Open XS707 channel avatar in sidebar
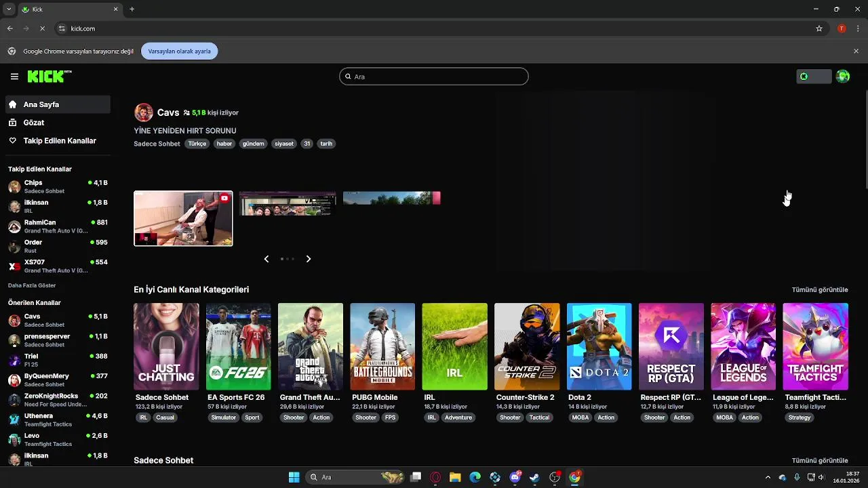This screenshot has width=868, height=488. 14,266
